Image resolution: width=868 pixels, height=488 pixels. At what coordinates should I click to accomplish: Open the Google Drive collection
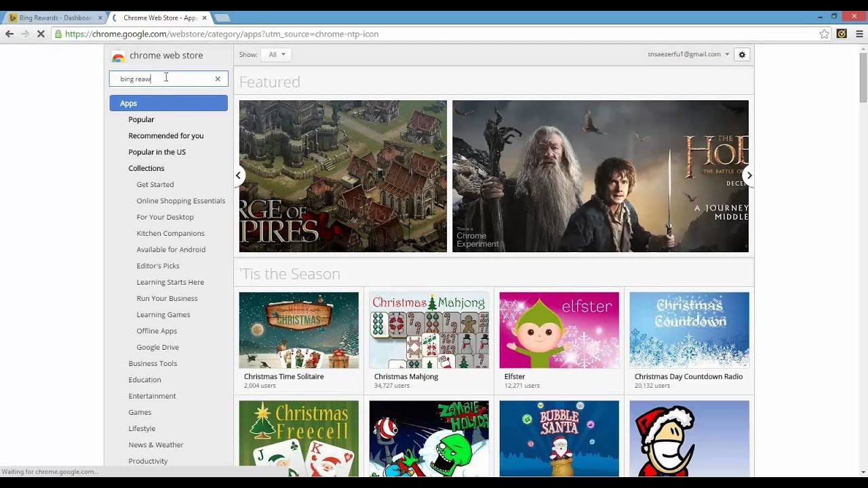(x=157, y=347)
